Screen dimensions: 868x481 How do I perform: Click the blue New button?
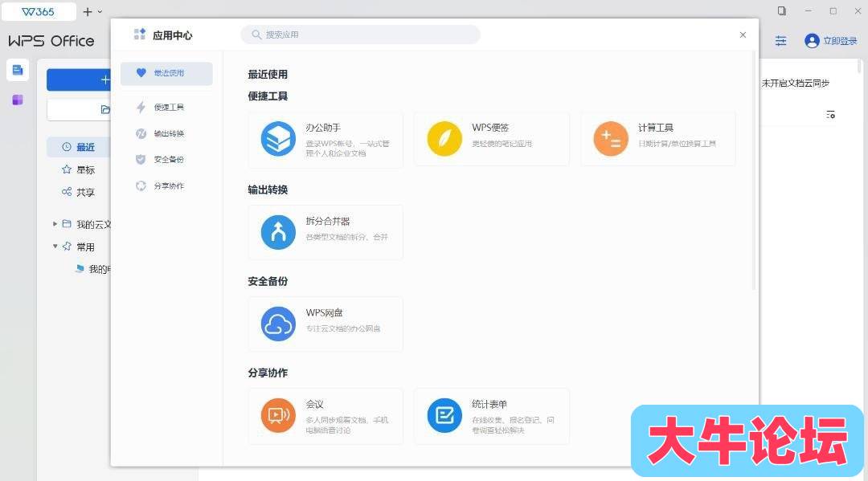click(x=79, y=79)
